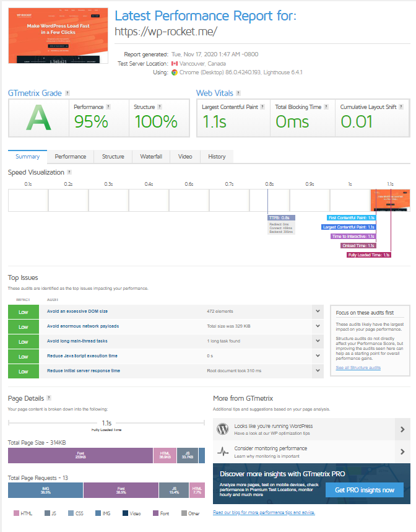
Task: Click Reduce JavaScript execution time link
Action: pyautogui.click(x=82, y=356)
